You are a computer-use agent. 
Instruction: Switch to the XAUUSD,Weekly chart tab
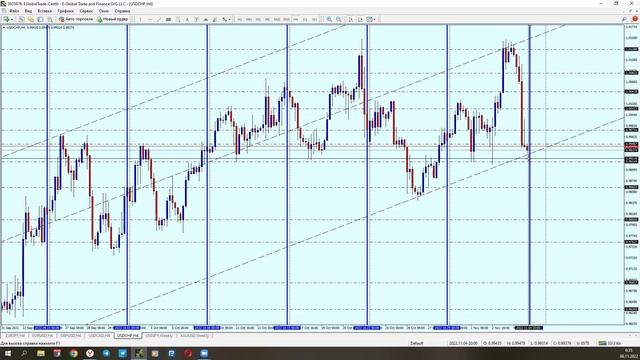click(194, 336)
